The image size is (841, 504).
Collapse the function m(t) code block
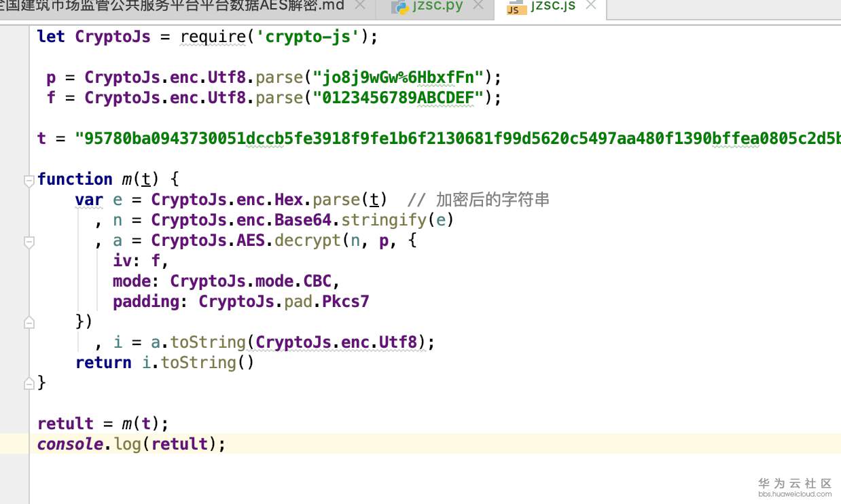(29, 179)
